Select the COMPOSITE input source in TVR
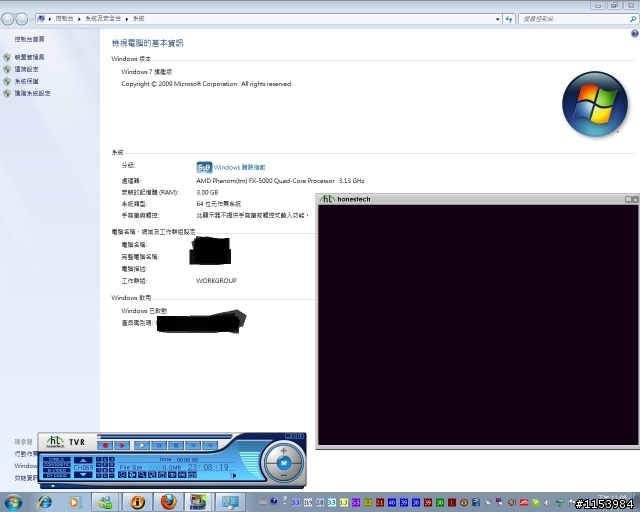The width and height of the screenshot is (640, 512). pyautogui.click(x=56, y=465)
